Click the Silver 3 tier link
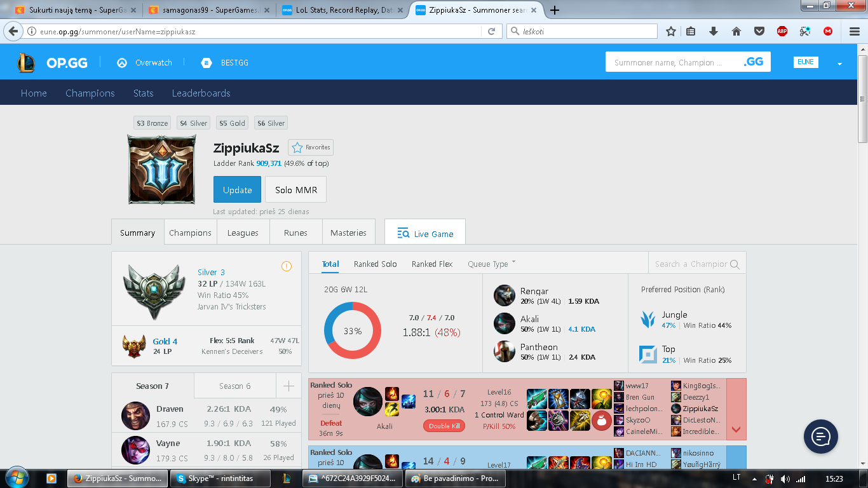868x488 pixels. click(211, 272)
